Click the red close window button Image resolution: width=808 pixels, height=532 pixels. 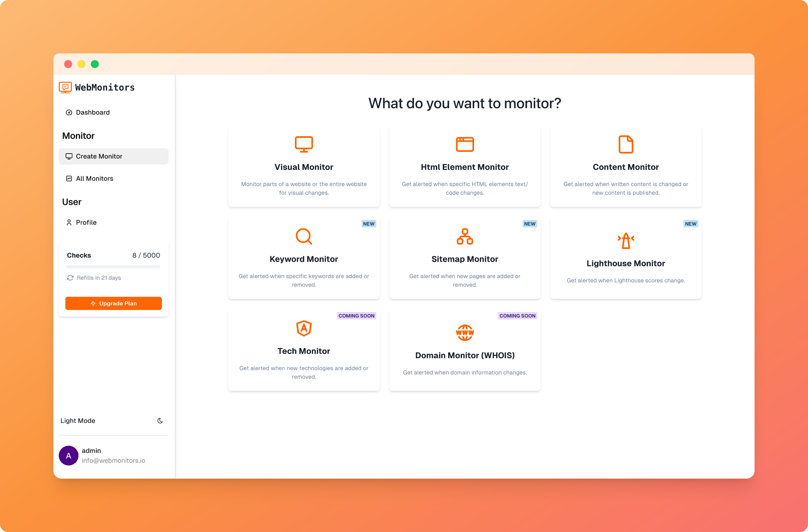pos(68,64)
